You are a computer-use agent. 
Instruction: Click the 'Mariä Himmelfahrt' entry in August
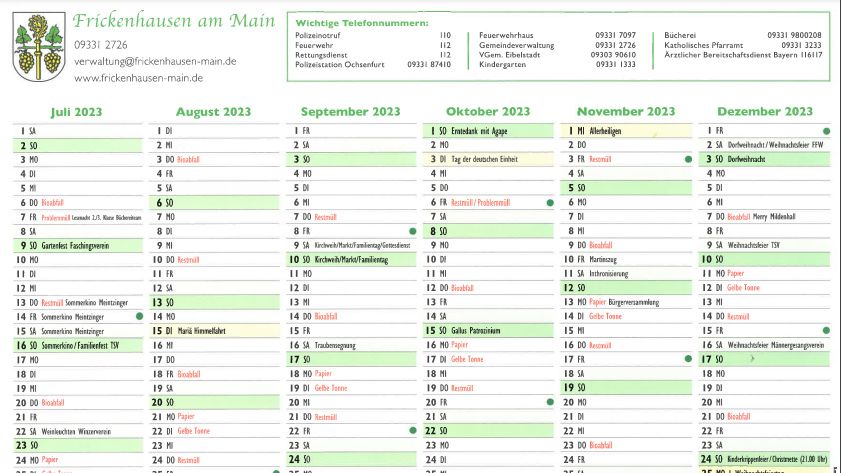click(202, 331)
